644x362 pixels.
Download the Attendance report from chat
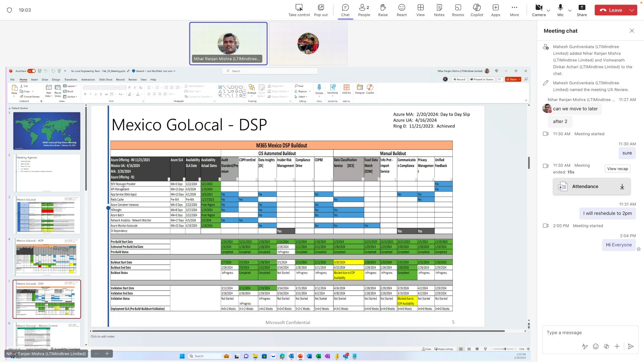click(622, 186)
